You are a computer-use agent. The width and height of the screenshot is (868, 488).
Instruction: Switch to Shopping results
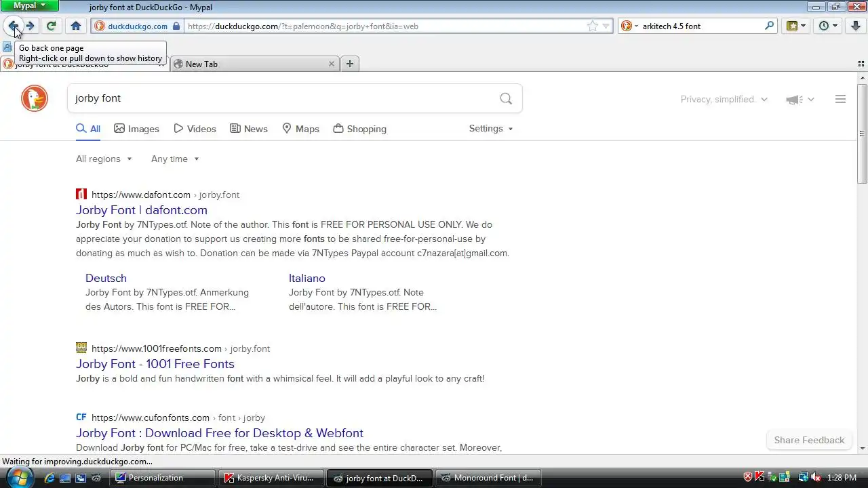359,129
